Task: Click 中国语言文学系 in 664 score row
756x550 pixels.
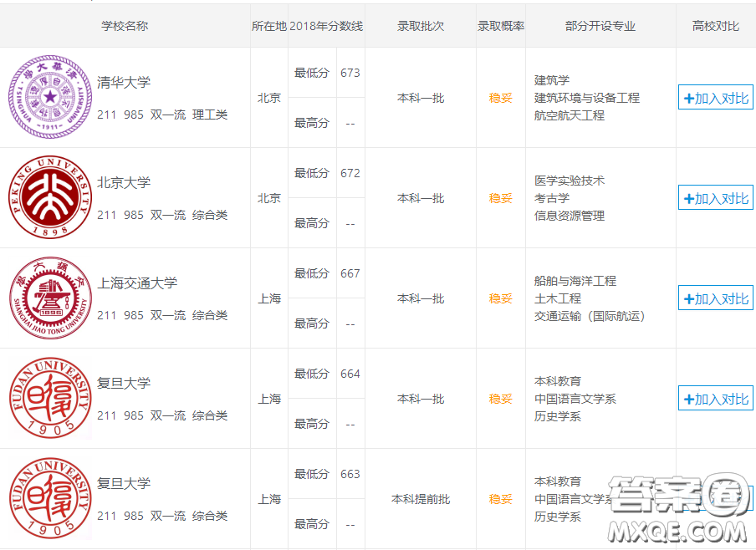Action: (x=575, y=399)
